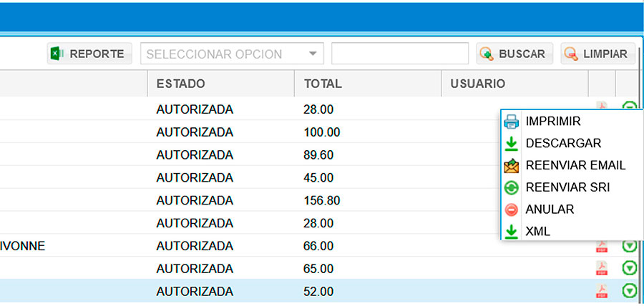The image size is (644, 306).
Task: Expand actions arrow for the 65.00 row
Action: pyautogui.click(x=629, y=269)
